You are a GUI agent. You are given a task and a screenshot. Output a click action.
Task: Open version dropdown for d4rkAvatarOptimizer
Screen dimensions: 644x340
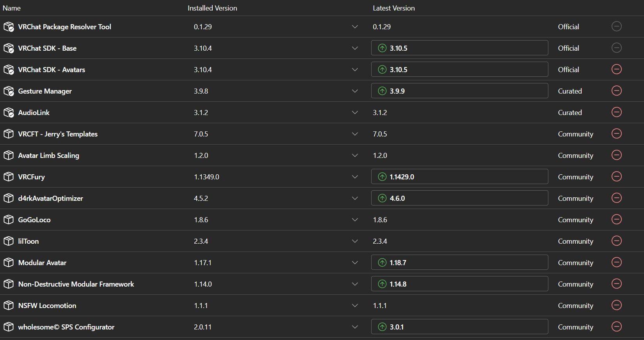(355, 198)
